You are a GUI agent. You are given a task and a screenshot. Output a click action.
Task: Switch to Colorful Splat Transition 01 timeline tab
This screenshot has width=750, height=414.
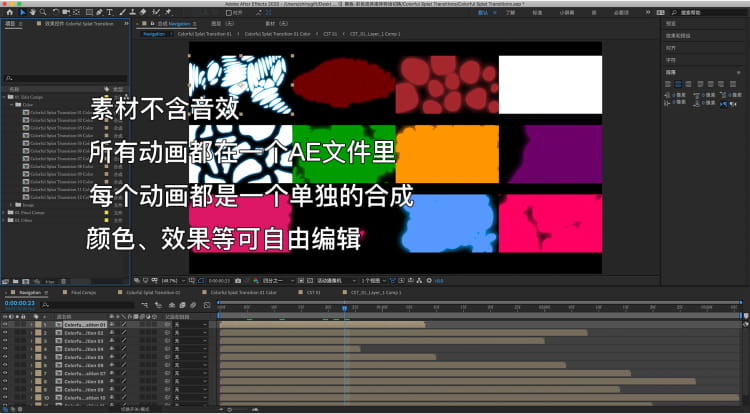tap(153, 292)
